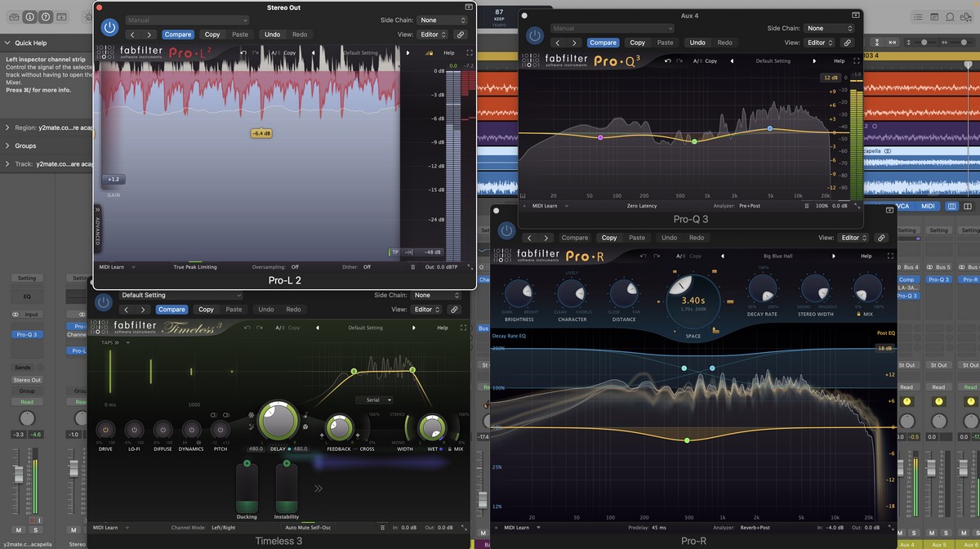
Task: Click the piano keyboard icon in Pro-Q 3
Action: [x=523, y=195]
